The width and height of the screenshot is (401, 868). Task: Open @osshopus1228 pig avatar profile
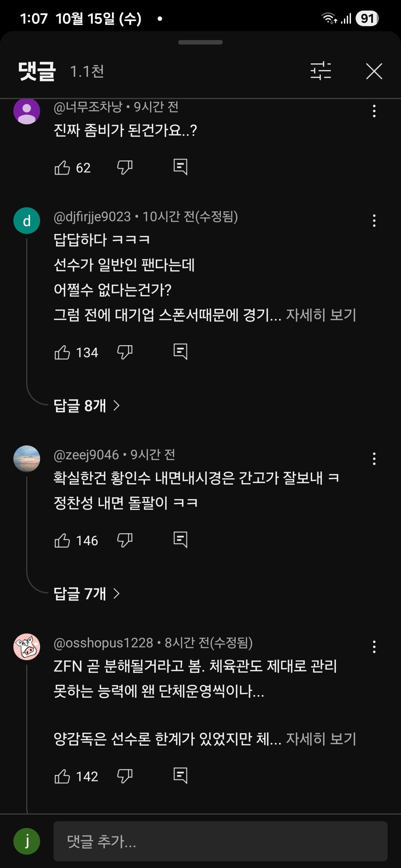click(27, 647)
